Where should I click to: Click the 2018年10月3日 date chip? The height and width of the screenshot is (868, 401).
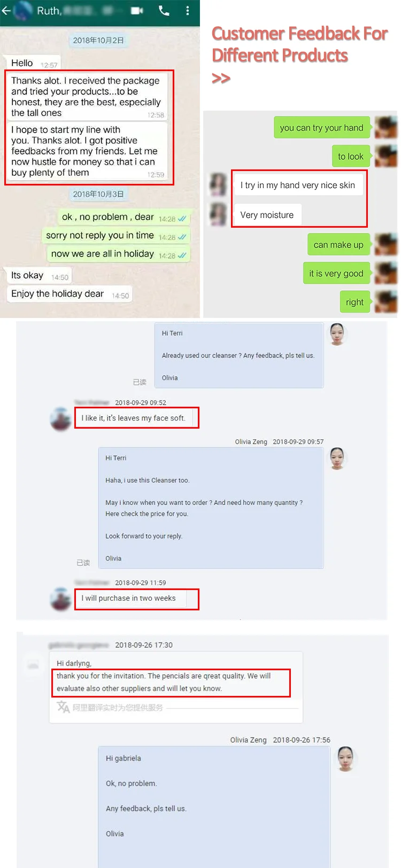98,194
